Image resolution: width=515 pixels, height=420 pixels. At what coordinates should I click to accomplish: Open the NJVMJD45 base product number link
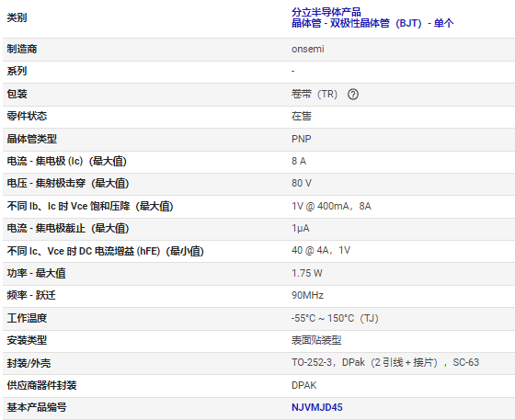click(x=317, y=407)
